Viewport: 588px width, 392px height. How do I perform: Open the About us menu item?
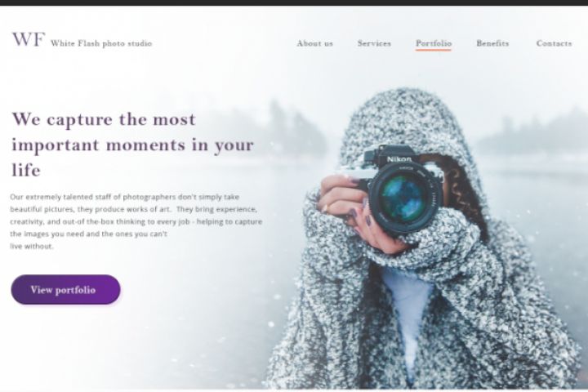(x=315, y=43)
